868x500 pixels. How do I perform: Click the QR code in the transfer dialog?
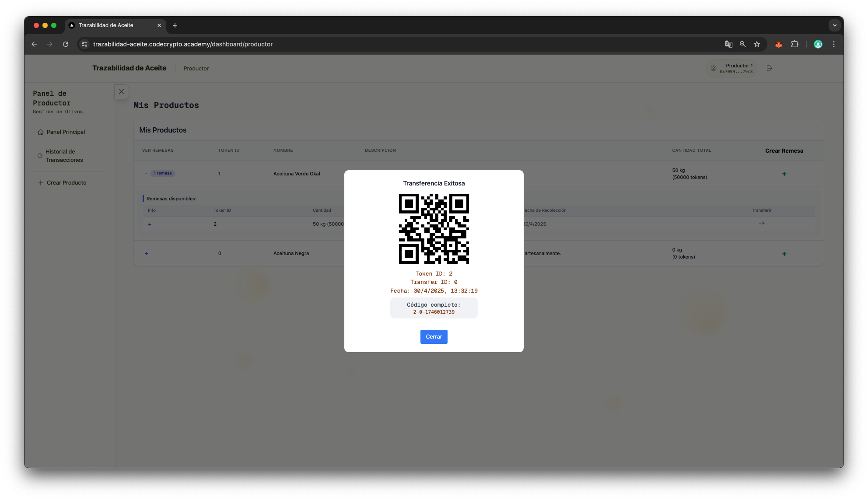coord(434,229)
